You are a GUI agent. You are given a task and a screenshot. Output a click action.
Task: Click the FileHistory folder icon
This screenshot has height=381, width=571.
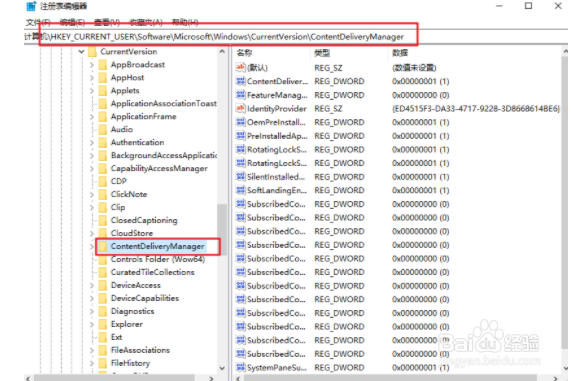[x=103, y=363]
